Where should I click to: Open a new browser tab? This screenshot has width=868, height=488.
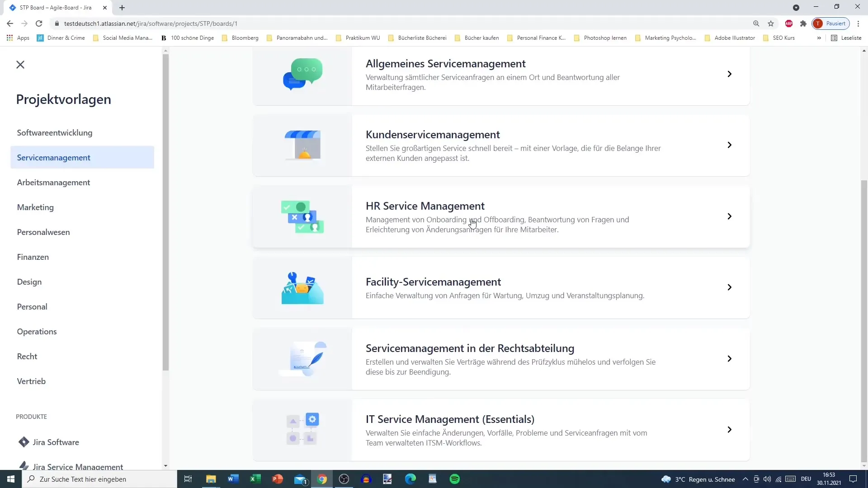122,8
